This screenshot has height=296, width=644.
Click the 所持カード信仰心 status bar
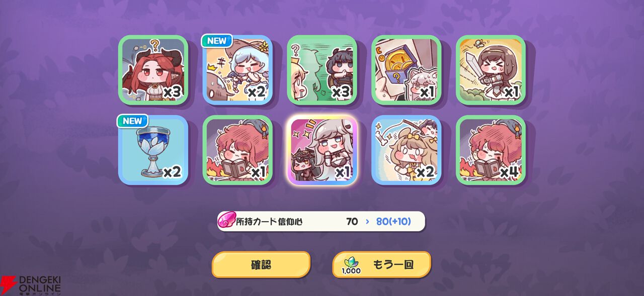(x=321, y=221)
